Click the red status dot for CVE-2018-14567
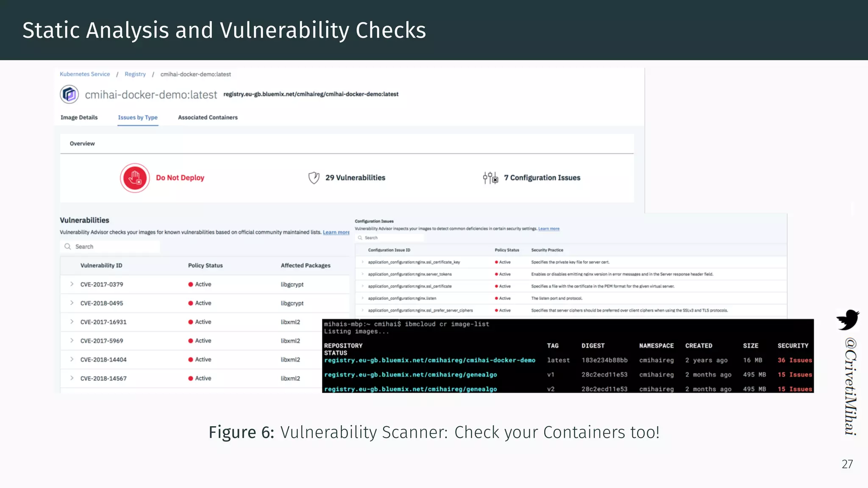The height and width of the screenshot is (488, 868). coord(191,379)
